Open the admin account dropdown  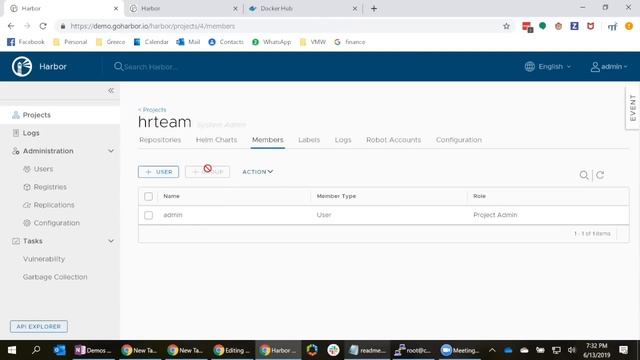click(613, 67)
